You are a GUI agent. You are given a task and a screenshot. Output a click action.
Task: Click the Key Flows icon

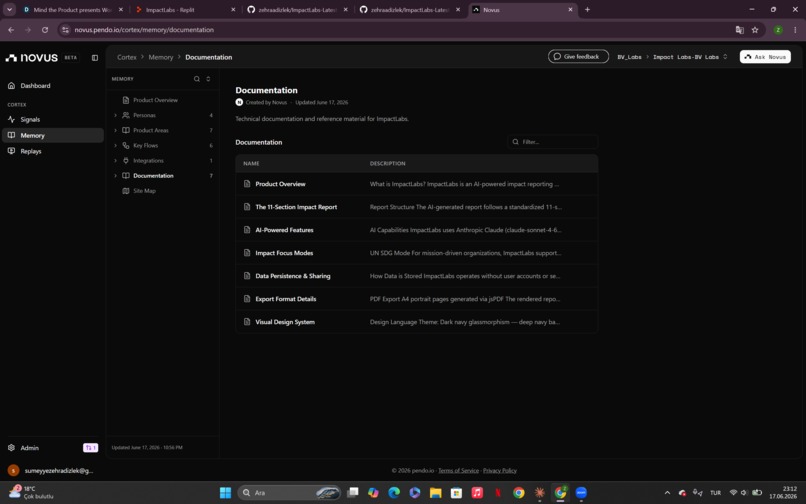click(x=126, y=146)
